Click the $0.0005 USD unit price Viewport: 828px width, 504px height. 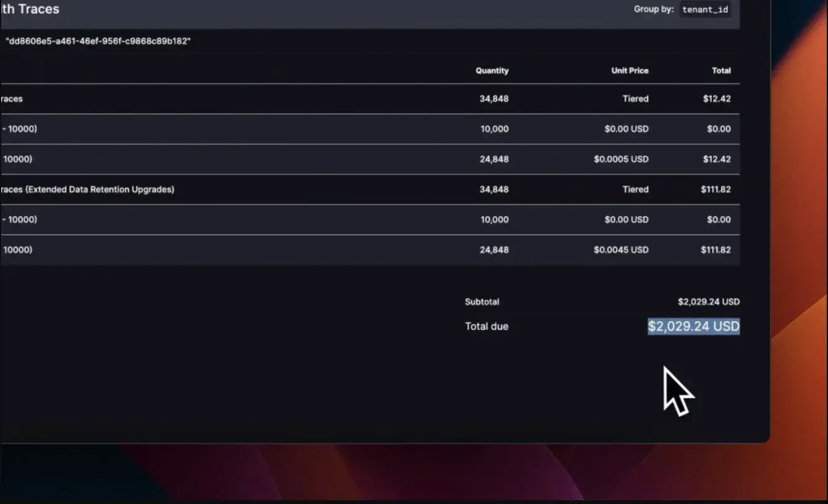(x=621, y=159)
